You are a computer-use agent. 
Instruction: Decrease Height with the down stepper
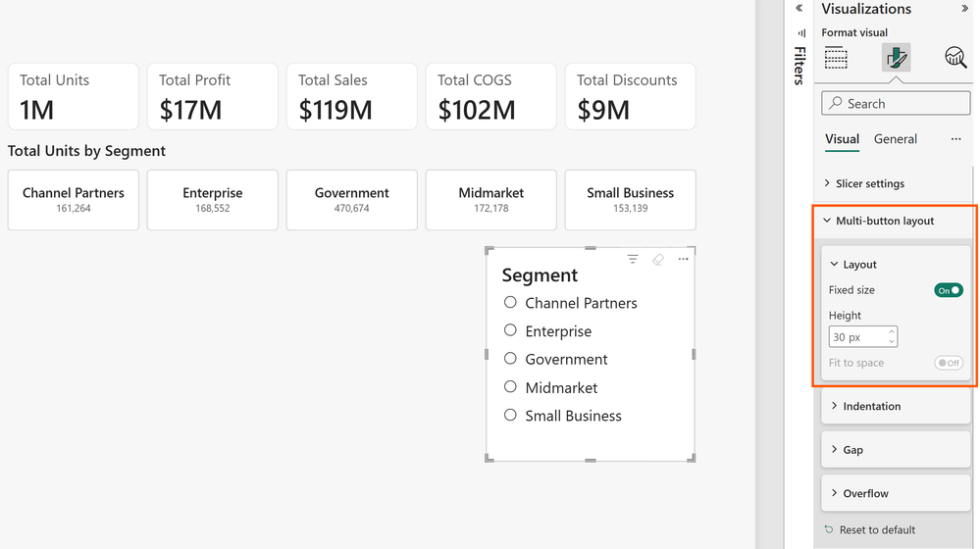(x=892, y=341)
